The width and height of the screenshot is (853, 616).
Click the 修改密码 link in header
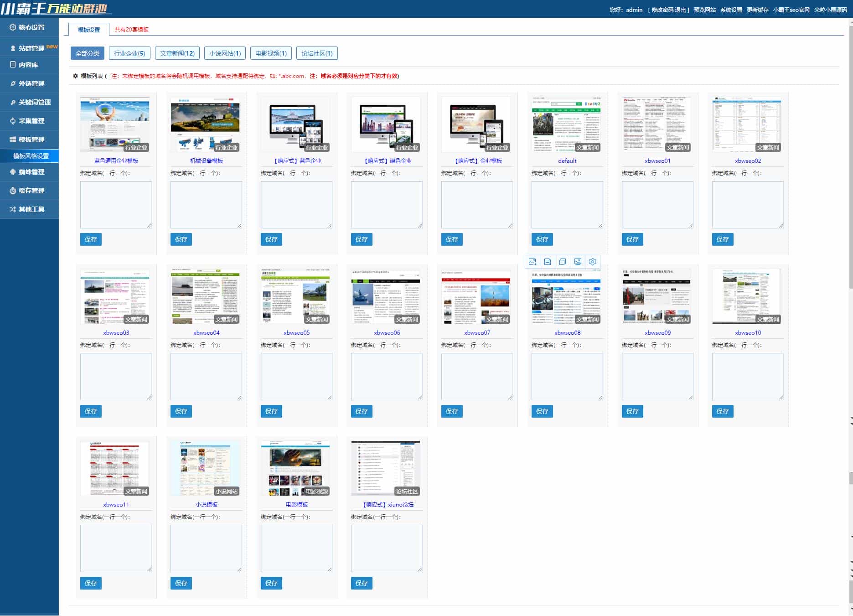pos(663,10)
